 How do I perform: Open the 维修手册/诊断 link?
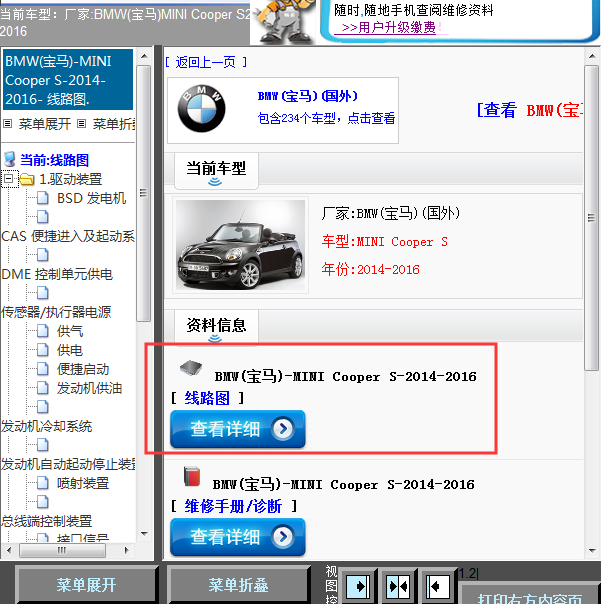pos(233,506)
